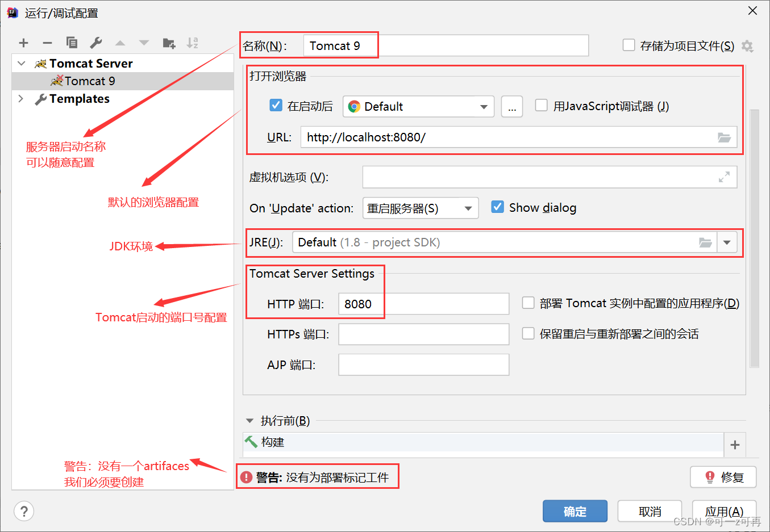Toggle store as project file checkbox
770x532 pixels.
point(629,45)
